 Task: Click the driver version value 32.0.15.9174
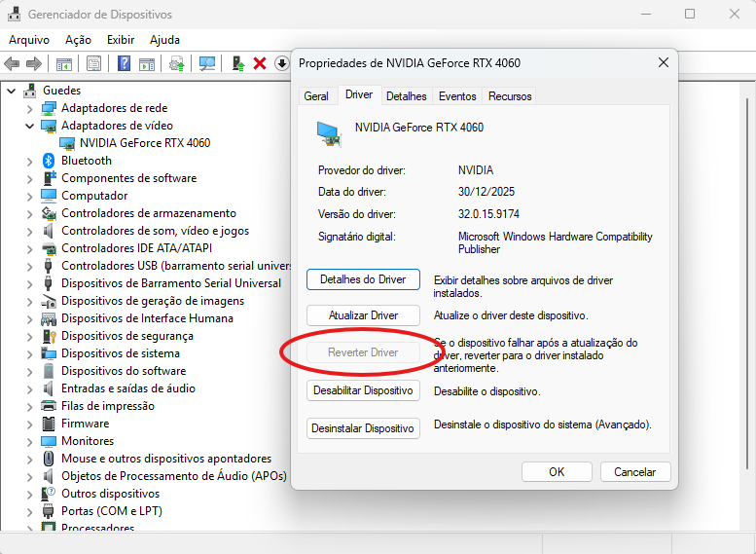click(x=488, y=214)
